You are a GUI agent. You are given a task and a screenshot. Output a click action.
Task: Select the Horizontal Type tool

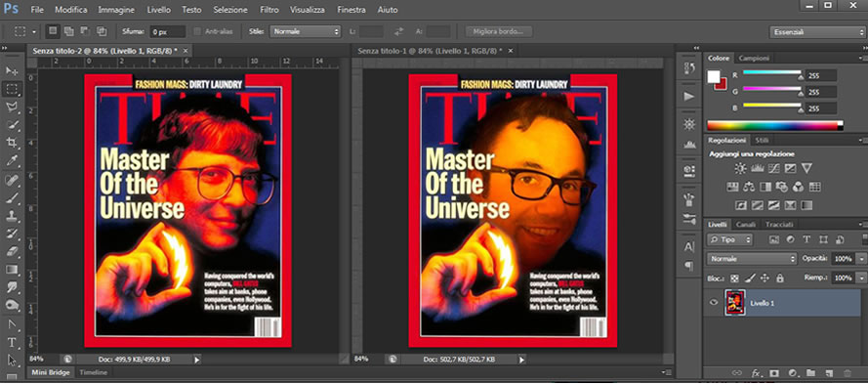(12, 342)
